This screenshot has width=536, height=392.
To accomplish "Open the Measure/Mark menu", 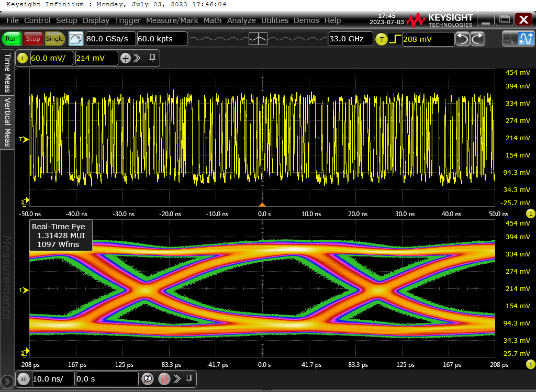I will [172, 20].
